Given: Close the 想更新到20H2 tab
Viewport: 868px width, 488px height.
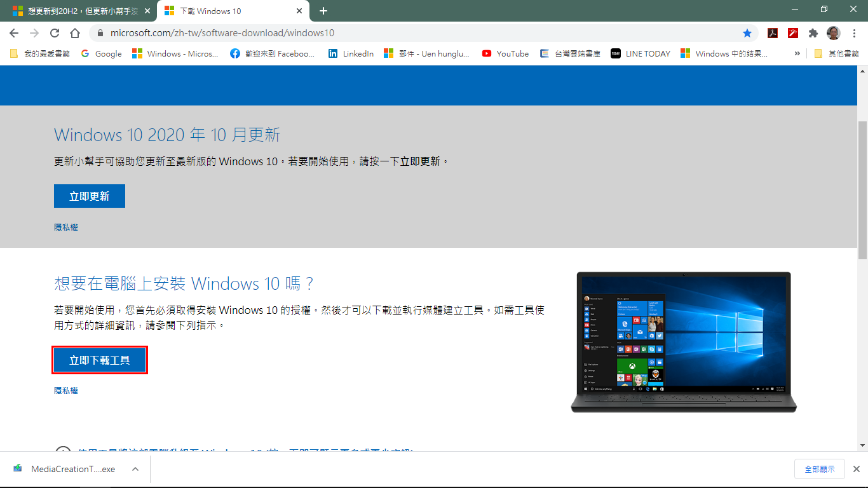Looking at the screenshot, I should tap(147, 11).
